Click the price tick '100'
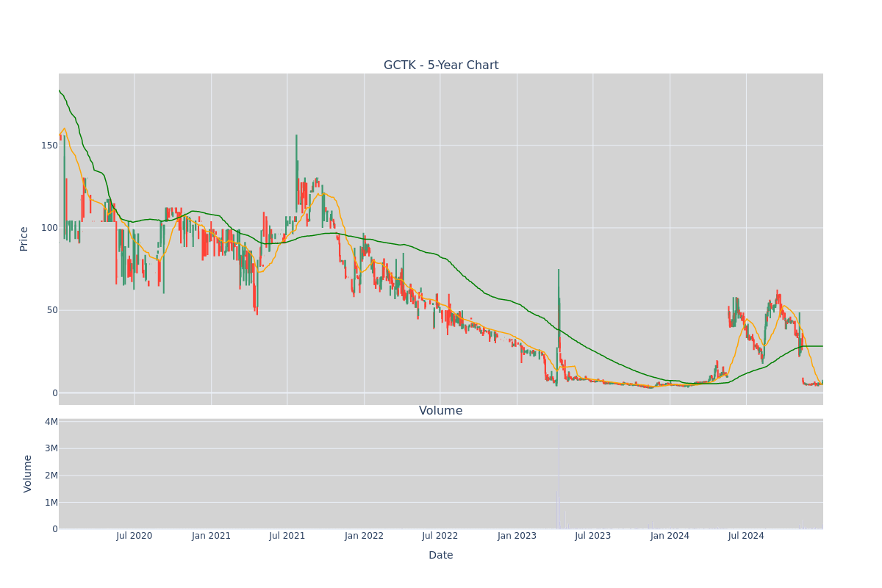 [x=49, y=228]
